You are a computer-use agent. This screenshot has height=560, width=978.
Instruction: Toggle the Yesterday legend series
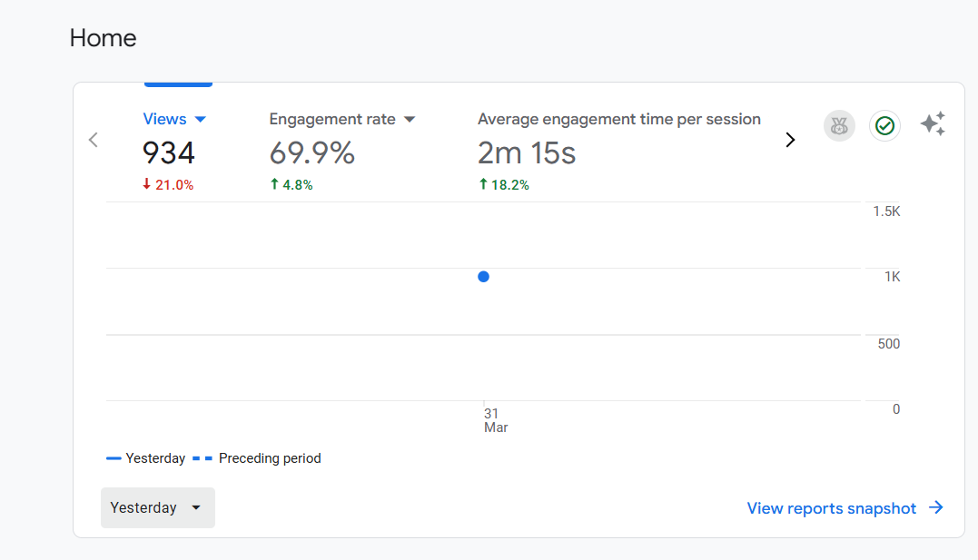[146, 458]
